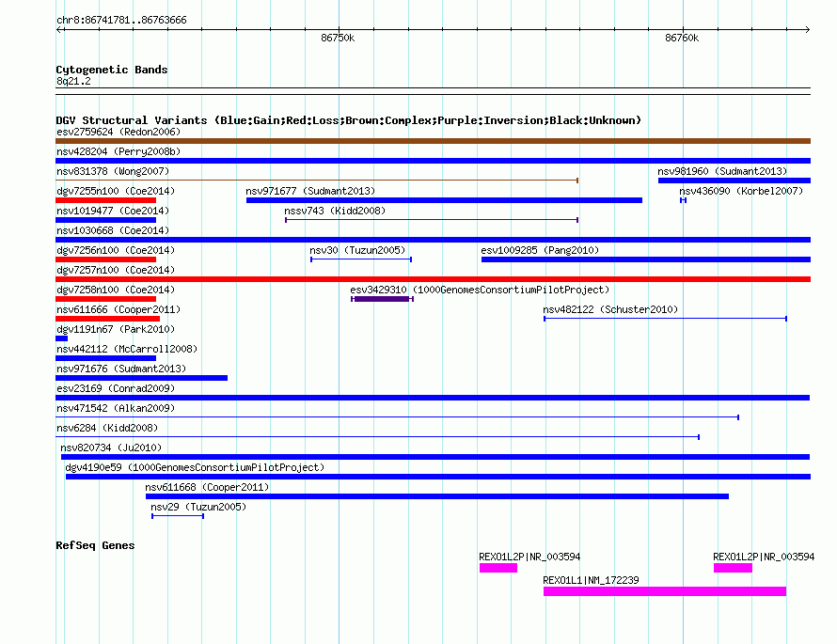The width and height of the screenshot is (837, 644).
Task: Click the nsv611668 (Cooper2011) label
Action: pyautogui.click(x=207, y=487)
